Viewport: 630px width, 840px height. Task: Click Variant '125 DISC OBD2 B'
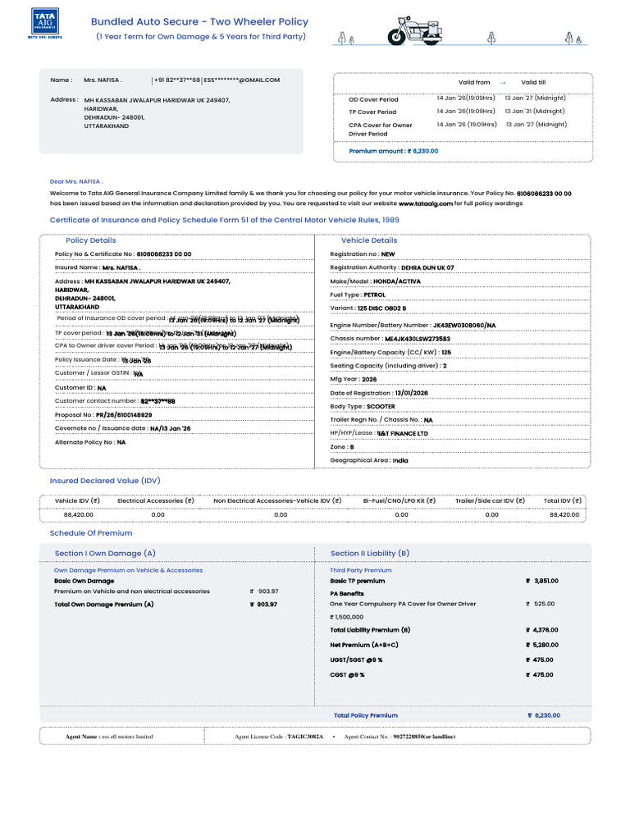[x=382, y=308]
